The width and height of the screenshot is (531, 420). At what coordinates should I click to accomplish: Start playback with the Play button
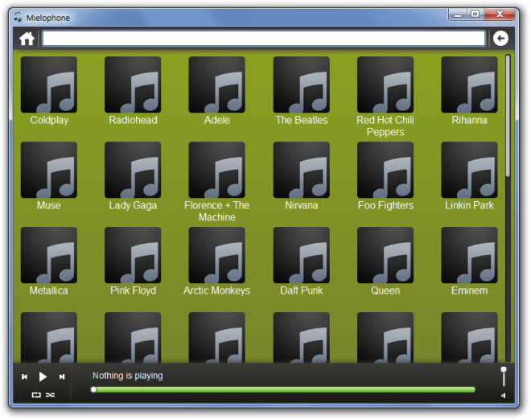click(x=43, y=377)
